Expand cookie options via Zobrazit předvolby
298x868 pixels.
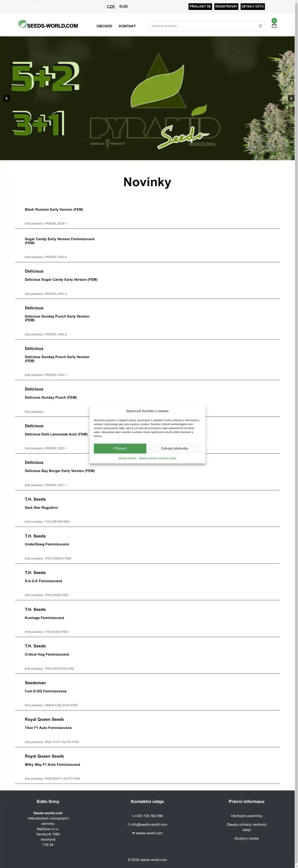[174, 448]
